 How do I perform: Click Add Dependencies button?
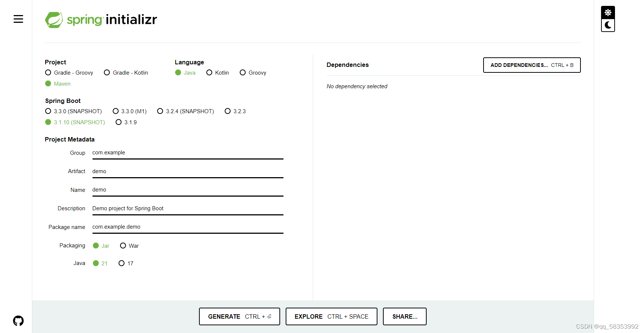(532, 65)
